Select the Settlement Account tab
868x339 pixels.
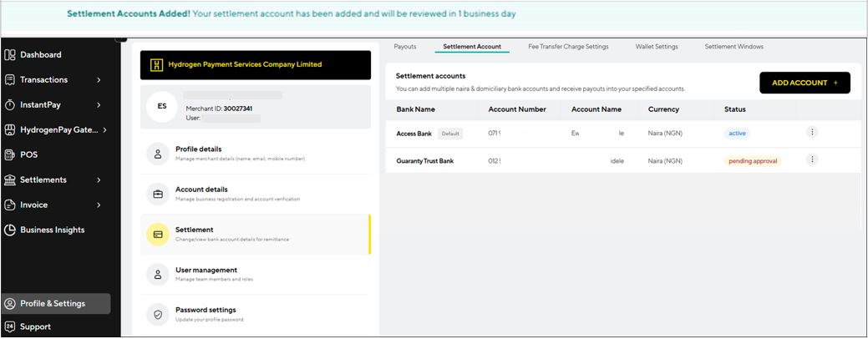tap(472, 47)
